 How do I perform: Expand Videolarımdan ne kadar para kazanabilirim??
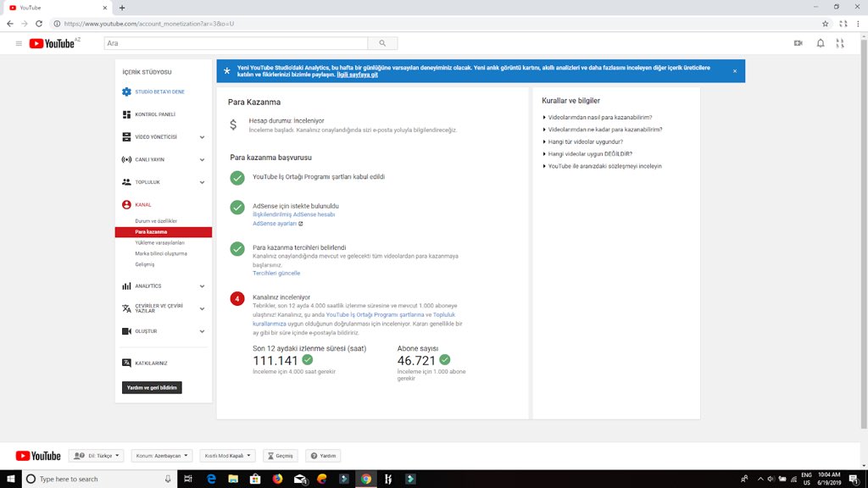click(605, 130)
